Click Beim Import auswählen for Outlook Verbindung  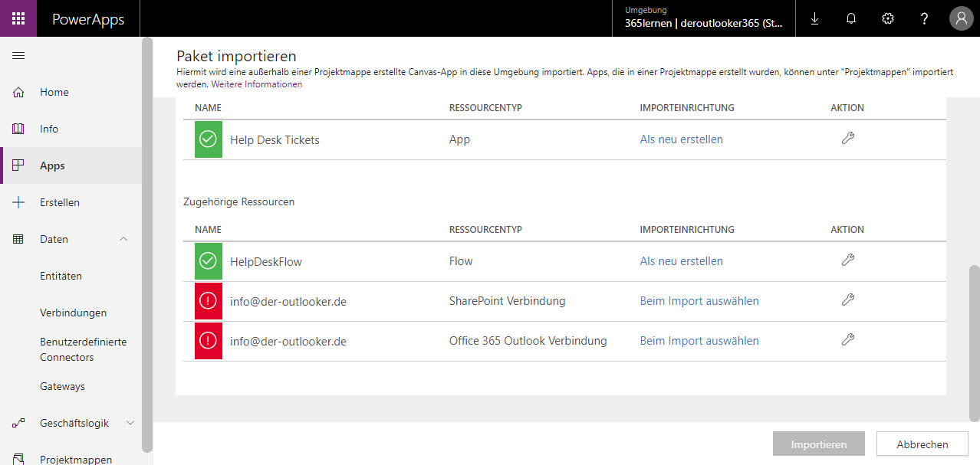[x=699, y=341]
